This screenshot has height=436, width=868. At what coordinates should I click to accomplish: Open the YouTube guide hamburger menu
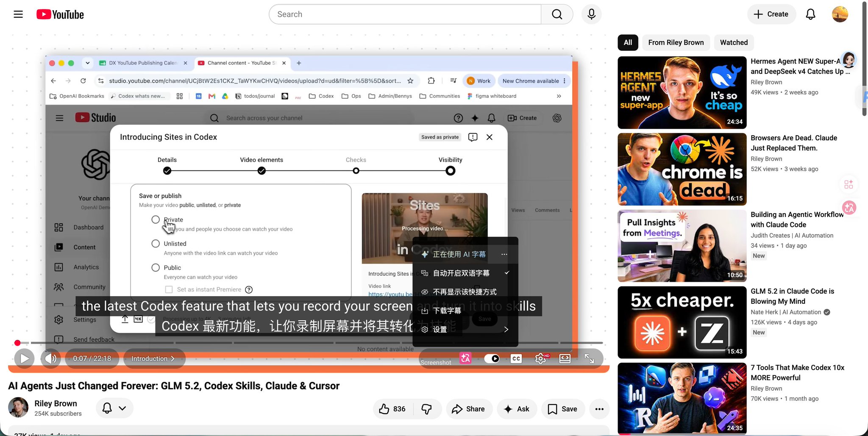[18, 14]
